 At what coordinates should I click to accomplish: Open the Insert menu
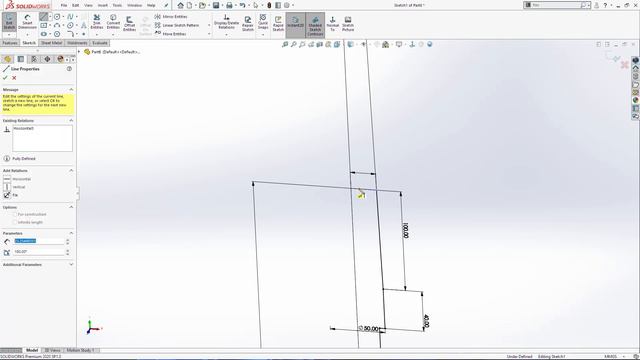(102, 5)
